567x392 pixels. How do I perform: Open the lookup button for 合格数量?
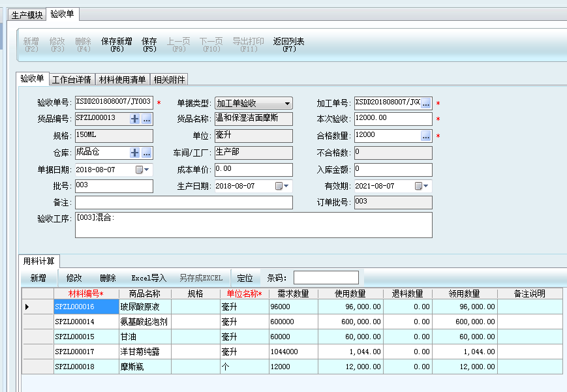pyautogui.click(x=426, y=136)
